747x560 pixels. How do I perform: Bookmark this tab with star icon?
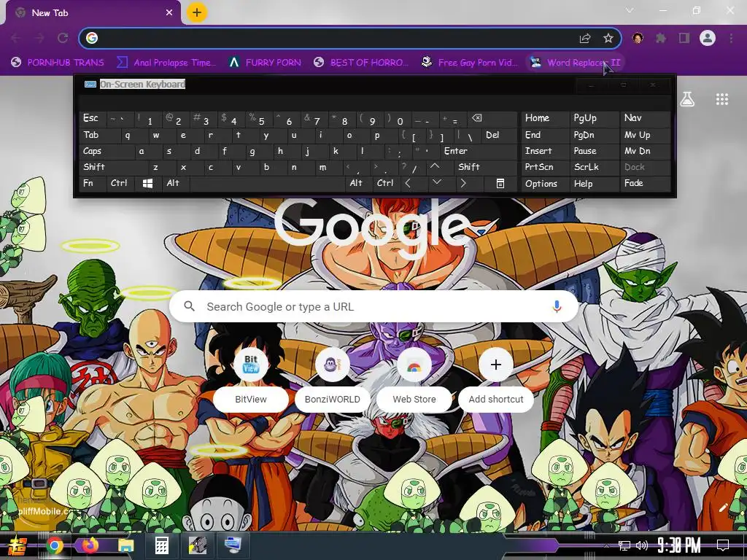[608, 38]
